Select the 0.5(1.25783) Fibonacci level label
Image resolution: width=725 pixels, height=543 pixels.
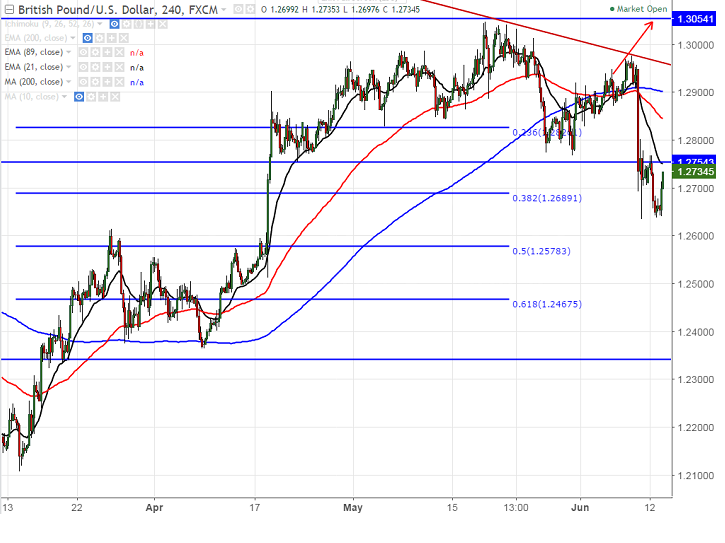(x=541, y=251)
